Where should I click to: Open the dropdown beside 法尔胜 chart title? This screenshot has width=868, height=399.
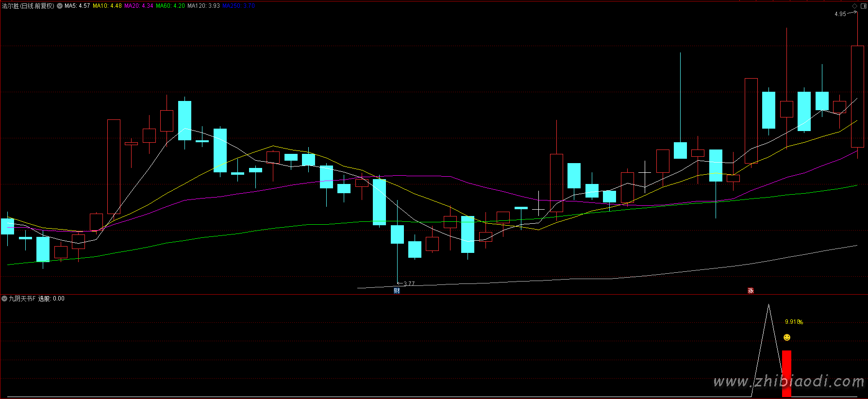[60, 6]
